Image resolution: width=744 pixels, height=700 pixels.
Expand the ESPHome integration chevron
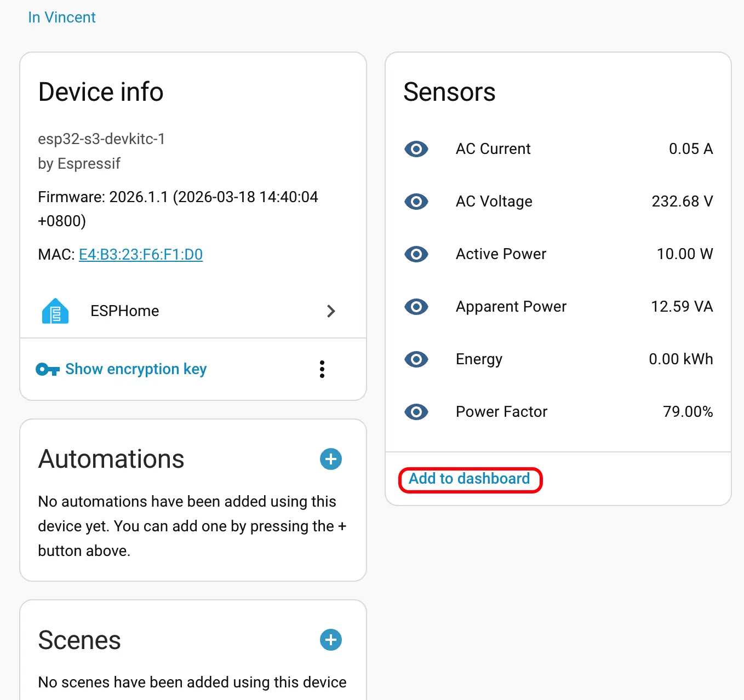point(331,311)
